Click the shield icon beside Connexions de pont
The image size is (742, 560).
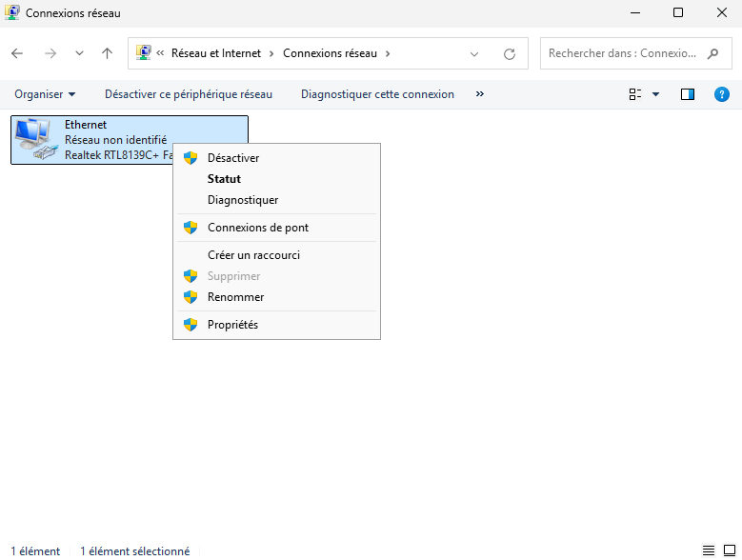pos(191,228)
